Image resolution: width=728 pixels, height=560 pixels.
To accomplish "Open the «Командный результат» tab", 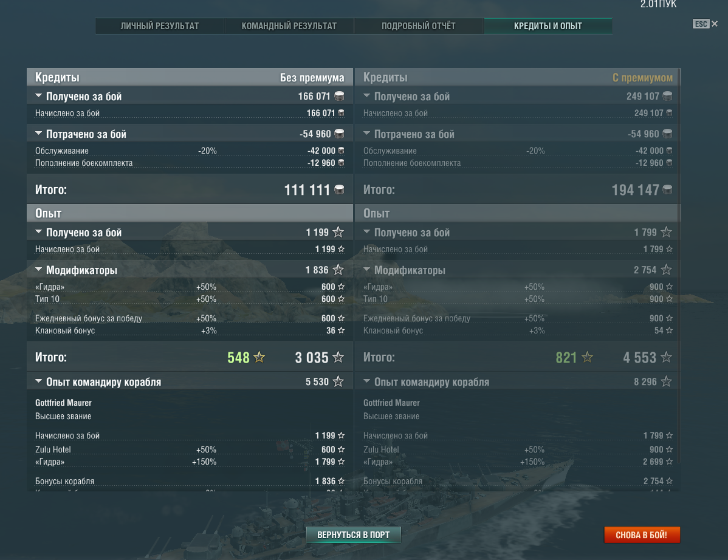I will click(289, 26).
